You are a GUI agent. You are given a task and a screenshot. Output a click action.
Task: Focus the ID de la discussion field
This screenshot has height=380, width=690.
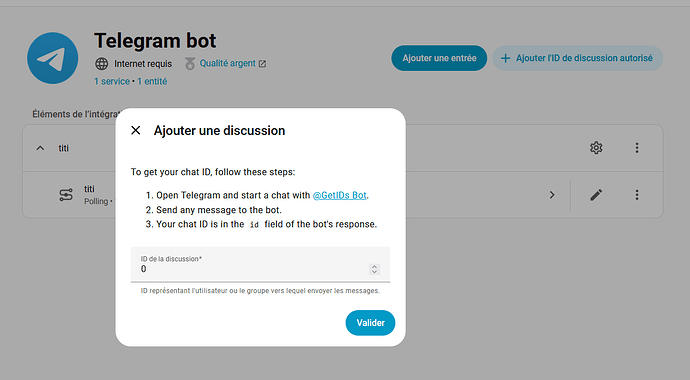(x=261, y=264)
